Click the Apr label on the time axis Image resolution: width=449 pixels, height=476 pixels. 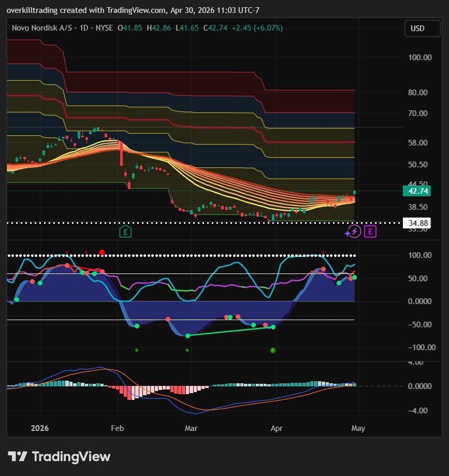277,428
